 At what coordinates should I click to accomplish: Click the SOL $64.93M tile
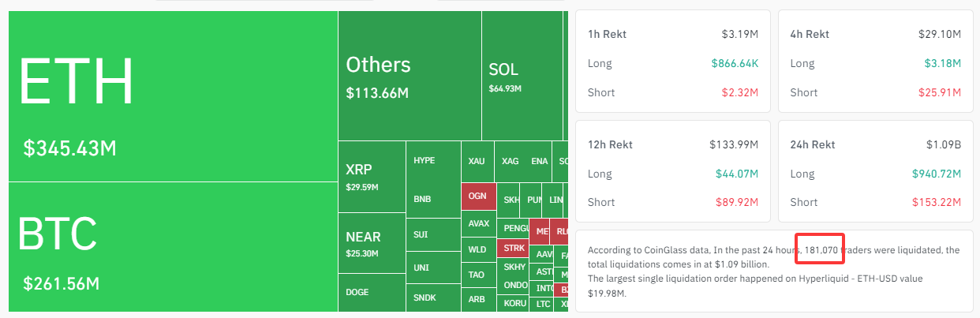pos(523,75)
